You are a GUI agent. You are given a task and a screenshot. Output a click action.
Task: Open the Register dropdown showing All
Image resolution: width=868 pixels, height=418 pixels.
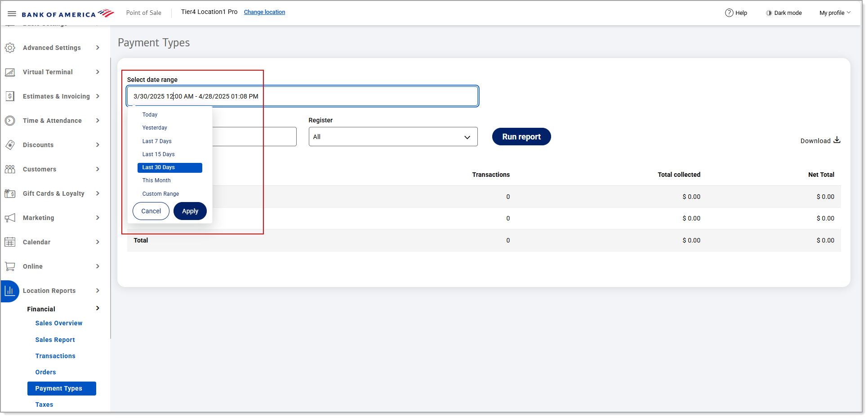coord(393,137)
